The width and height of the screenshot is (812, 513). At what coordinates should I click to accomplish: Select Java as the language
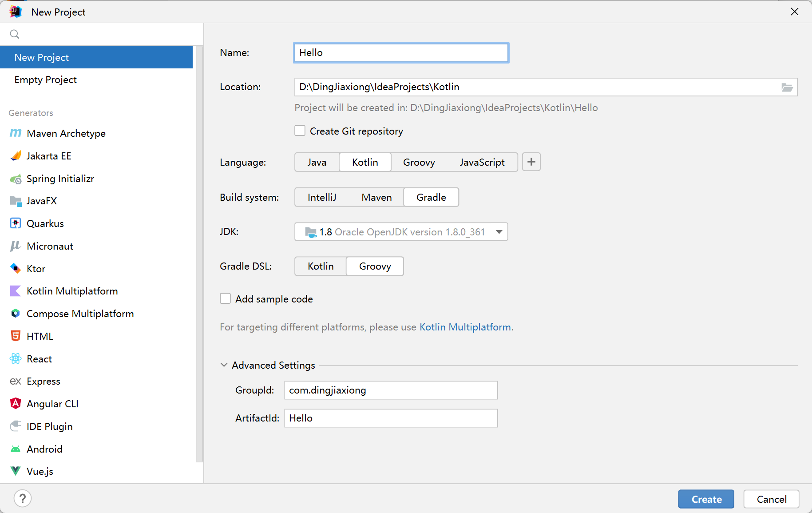[317, 162]
